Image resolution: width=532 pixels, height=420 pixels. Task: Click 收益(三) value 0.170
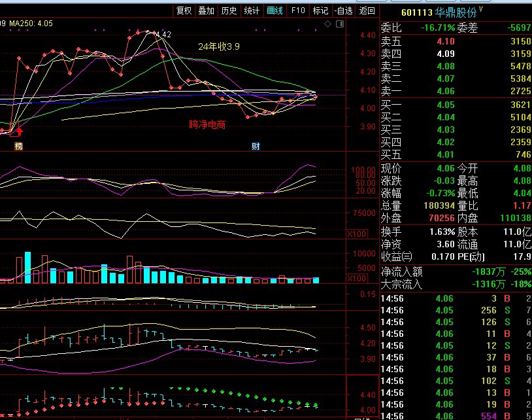(x=443, y=256)
